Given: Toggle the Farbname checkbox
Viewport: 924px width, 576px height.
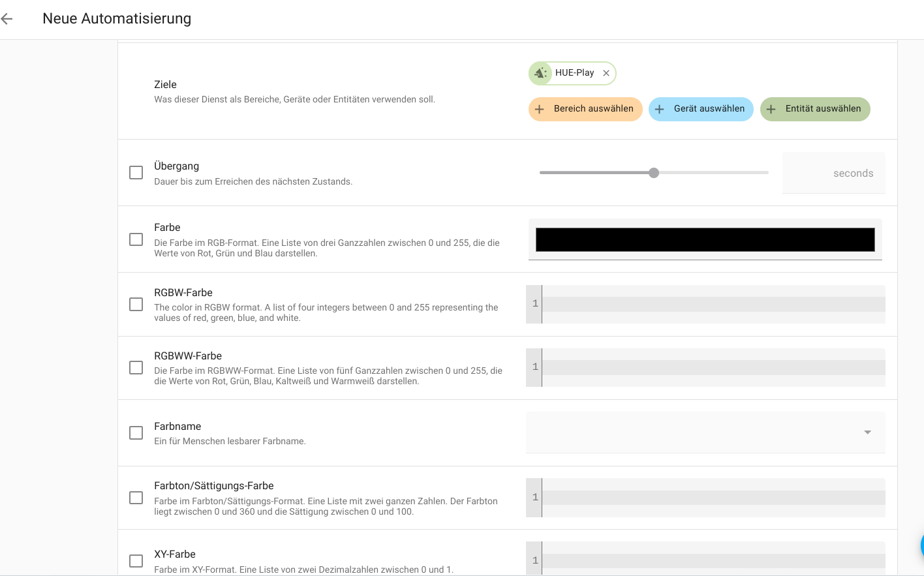Looking at the screenshot, I should [x=136, y=433].
